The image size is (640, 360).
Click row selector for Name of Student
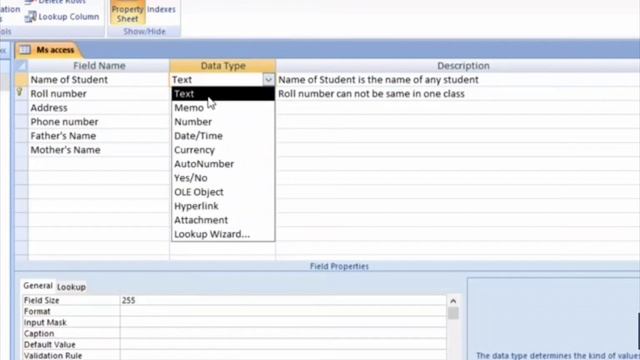click(x=21, y=80)
